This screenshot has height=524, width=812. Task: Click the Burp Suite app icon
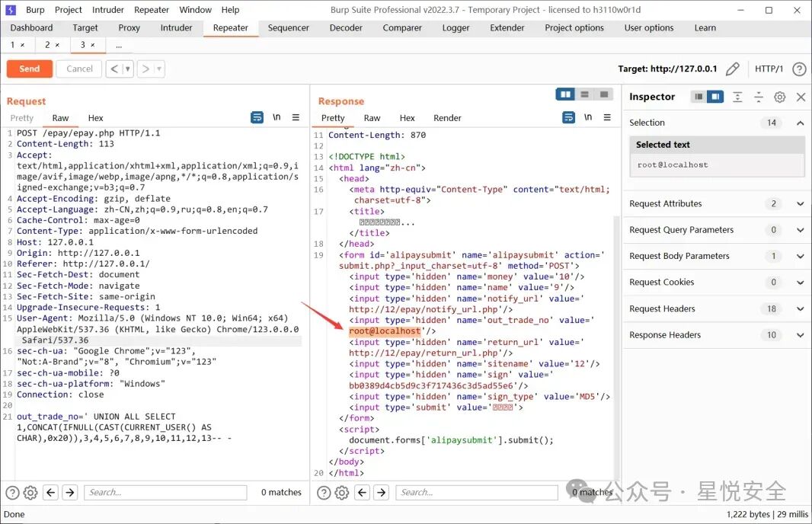(11, 10)
